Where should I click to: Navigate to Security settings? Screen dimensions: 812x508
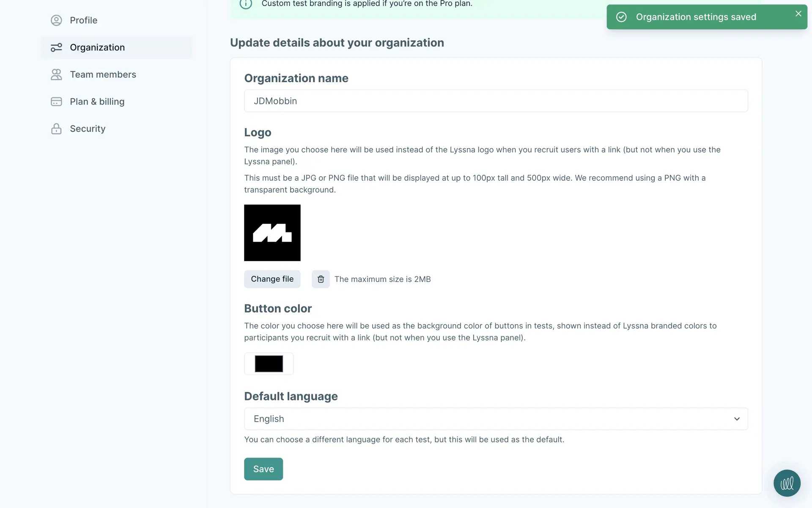[88, 129]
